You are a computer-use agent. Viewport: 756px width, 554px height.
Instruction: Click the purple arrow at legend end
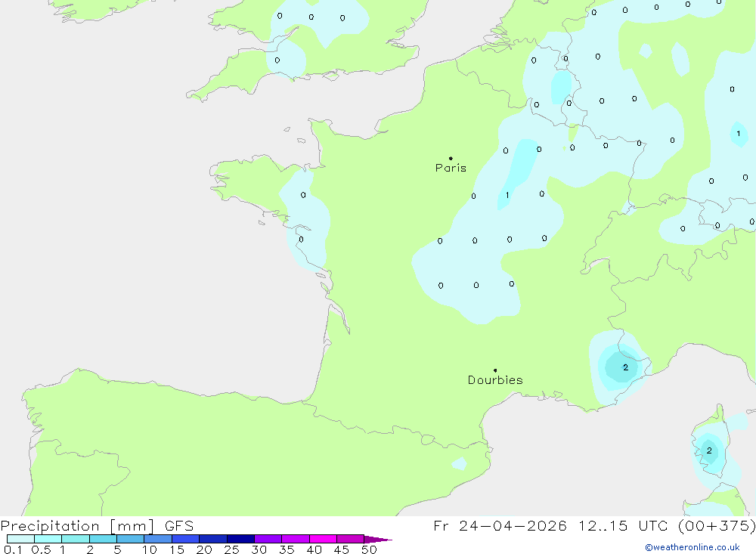(378, 540)
